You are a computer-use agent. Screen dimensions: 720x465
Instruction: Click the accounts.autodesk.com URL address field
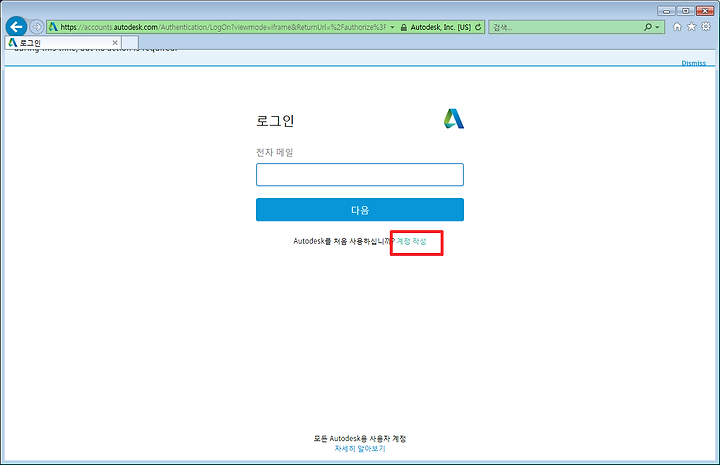coord(223,27)
